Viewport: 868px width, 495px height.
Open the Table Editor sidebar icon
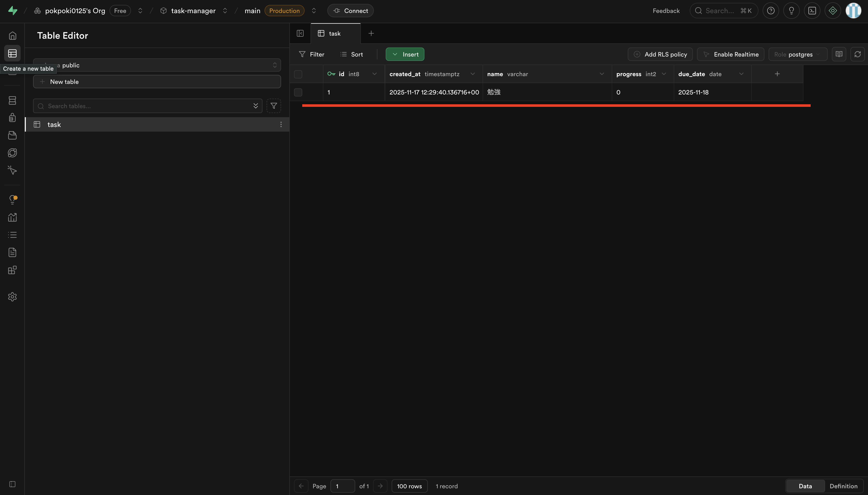(x=12, y=53)
